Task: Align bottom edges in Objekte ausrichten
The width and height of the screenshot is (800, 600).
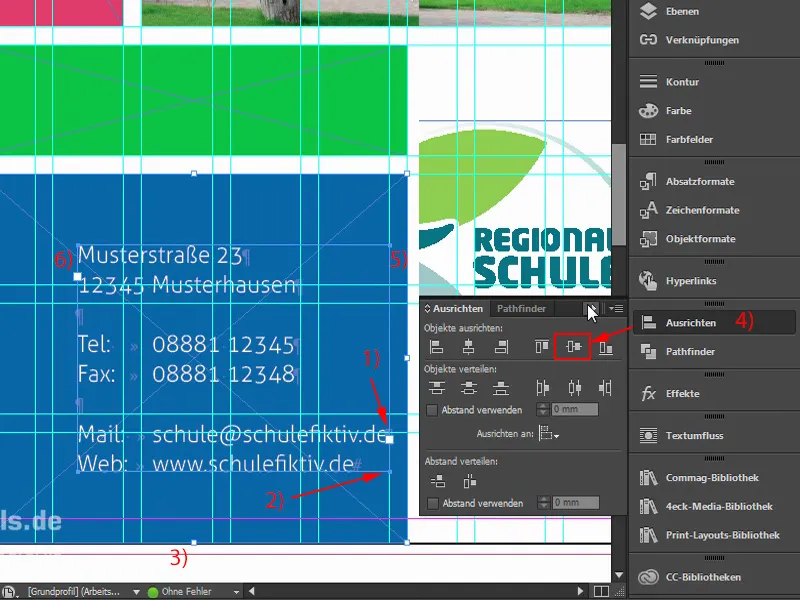Action: 606,347
